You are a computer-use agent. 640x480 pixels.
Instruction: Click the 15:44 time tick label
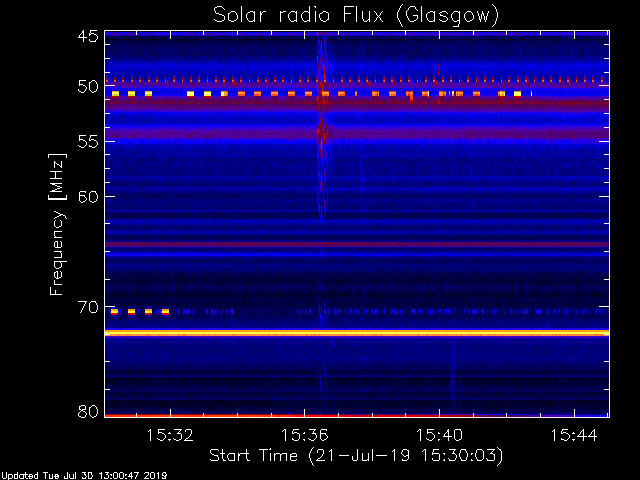point(574,436)
